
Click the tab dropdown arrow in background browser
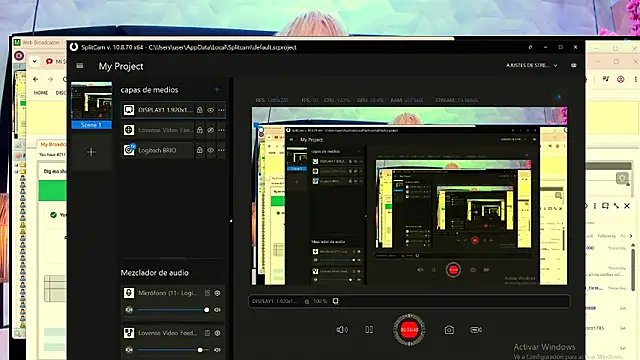coord(35,61)
